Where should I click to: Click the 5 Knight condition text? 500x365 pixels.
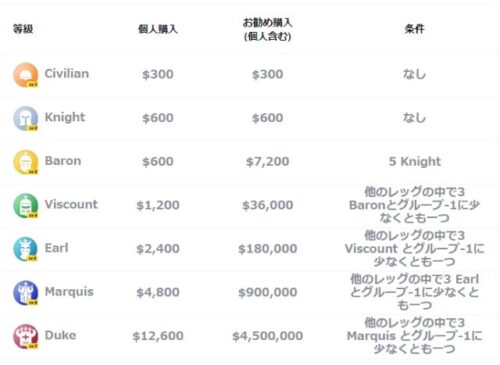tap(415, 162)
